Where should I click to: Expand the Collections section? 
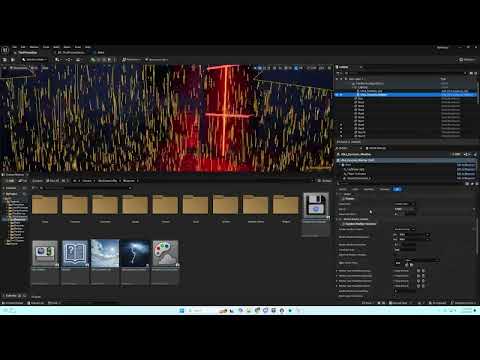11,296
